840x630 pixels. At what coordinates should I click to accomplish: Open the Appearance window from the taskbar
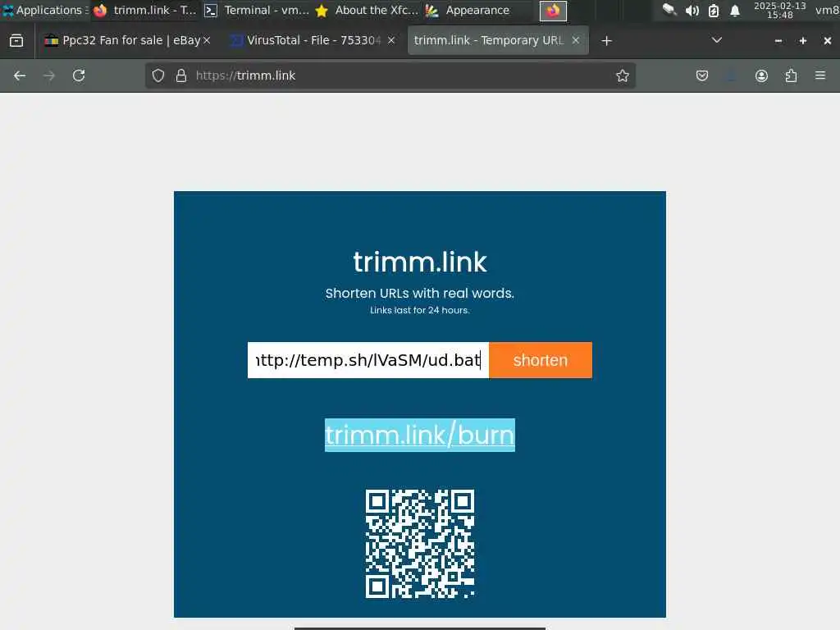tap(468, 10)
